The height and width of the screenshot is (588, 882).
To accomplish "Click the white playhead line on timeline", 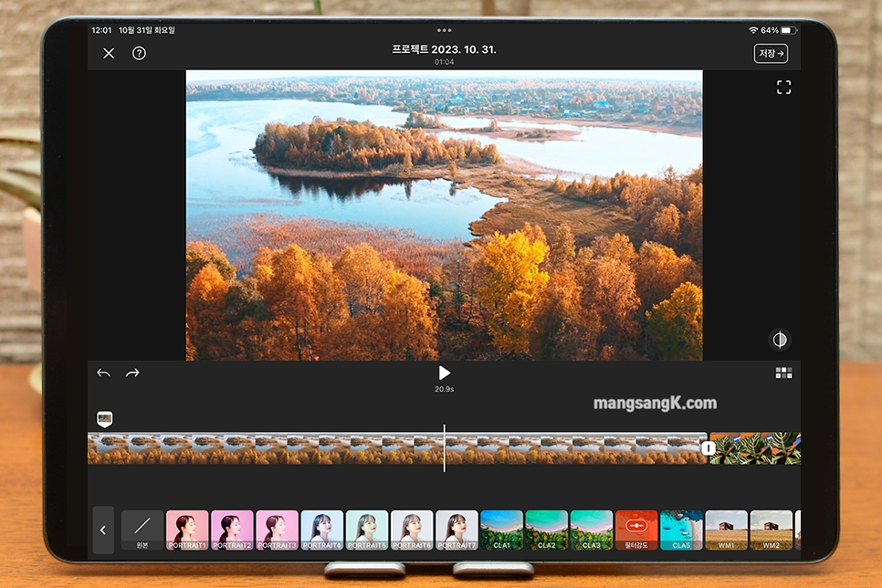I will coord(445,448).
